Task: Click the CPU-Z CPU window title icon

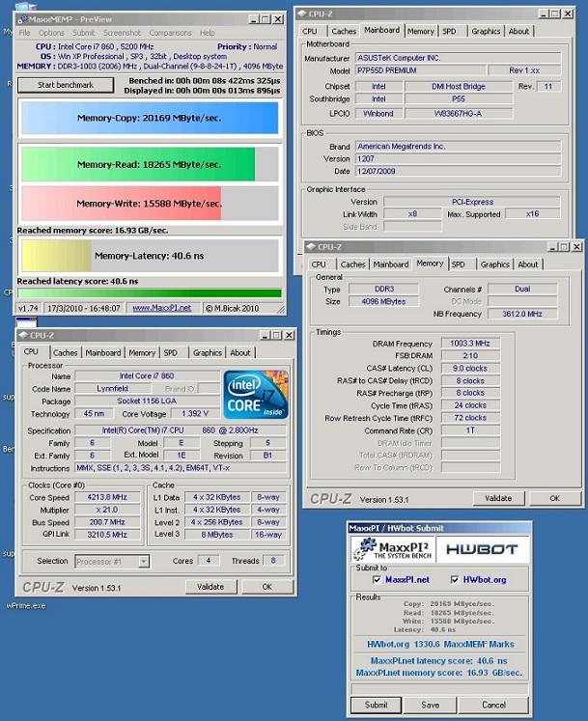Action: (x=23, y=335)
